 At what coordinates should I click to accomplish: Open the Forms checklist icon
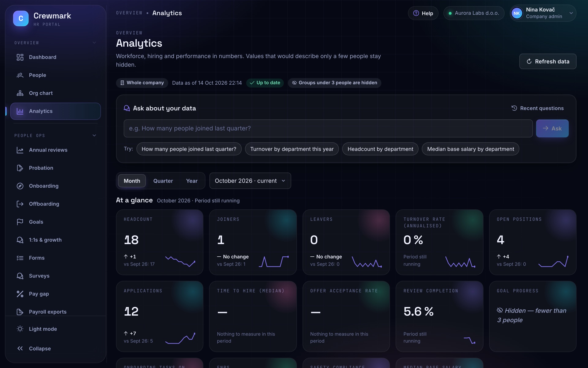(x=20, y=258)
